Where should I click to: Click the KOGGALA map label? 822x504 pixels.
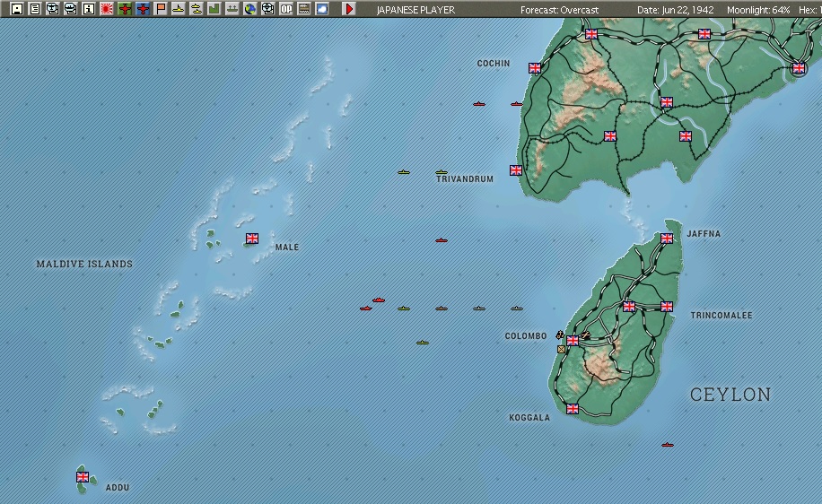pyautogui.click(x=529, y=418)
